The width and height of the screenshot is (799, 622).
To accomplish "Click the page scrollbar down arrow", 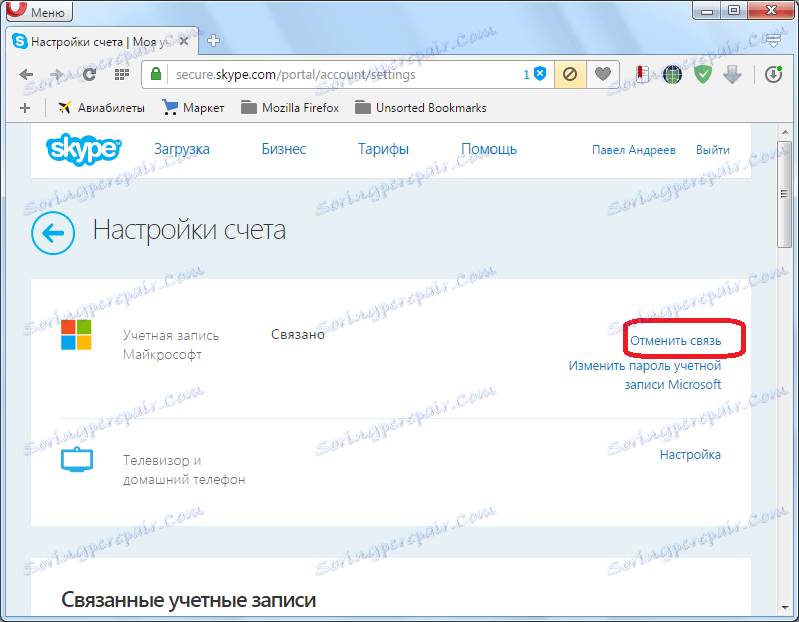I will (785, 607).
